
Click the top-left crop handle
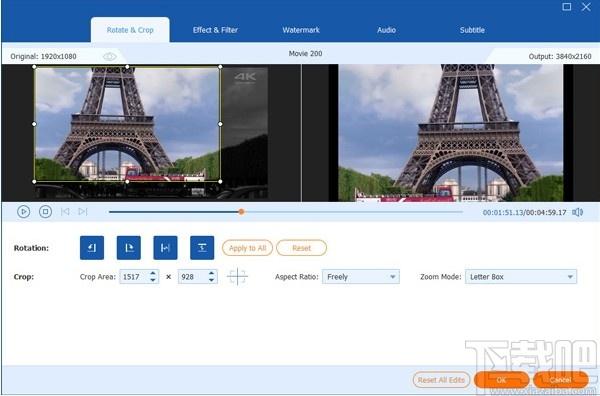tap(34, 67)
